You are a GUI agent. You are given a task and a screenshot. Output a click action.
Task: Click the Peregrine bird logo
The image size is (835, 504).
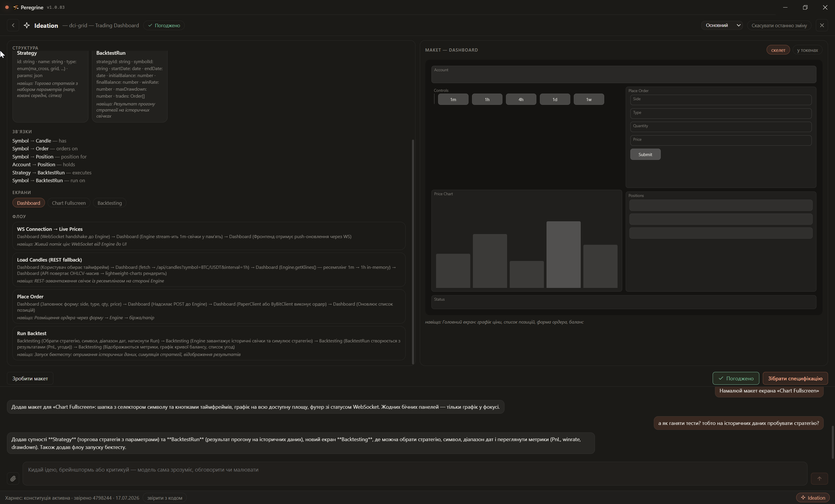16,8
